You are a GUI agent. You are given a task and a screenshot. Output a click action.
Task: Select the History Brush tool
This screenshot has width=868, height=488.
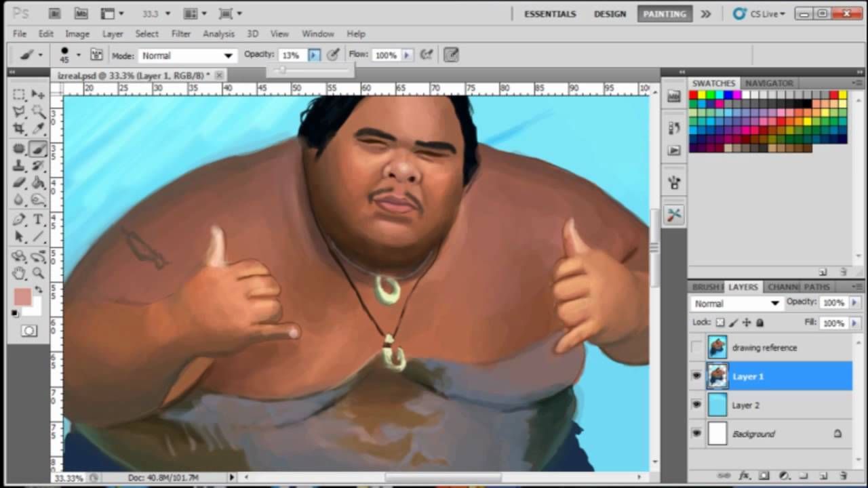[38, 165]
